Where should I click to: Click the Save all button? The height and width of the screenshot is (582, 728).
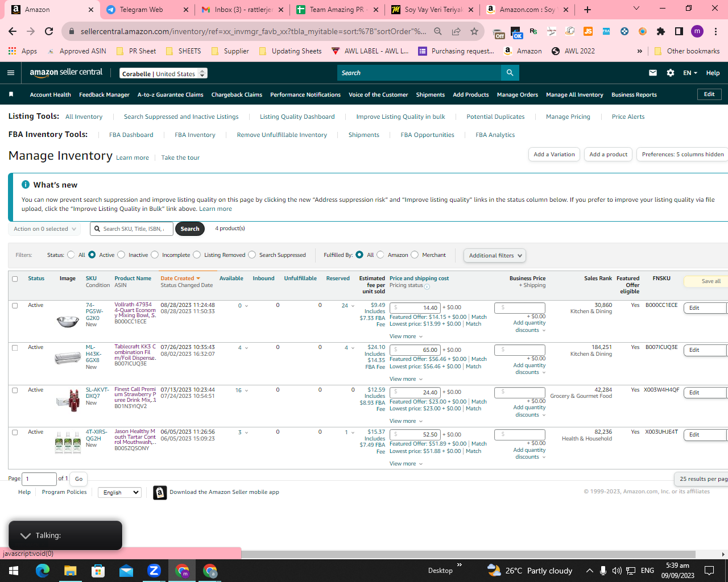tap(706, 281)
